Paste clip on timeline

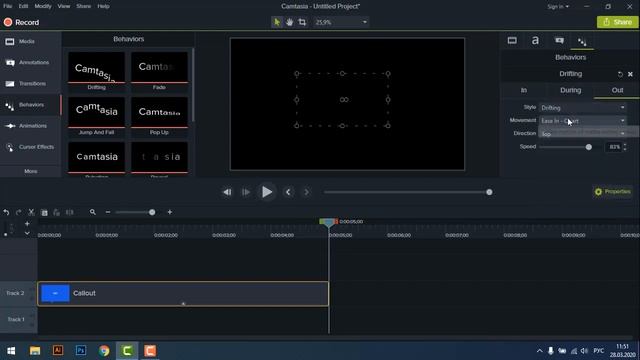pos(57,212)
